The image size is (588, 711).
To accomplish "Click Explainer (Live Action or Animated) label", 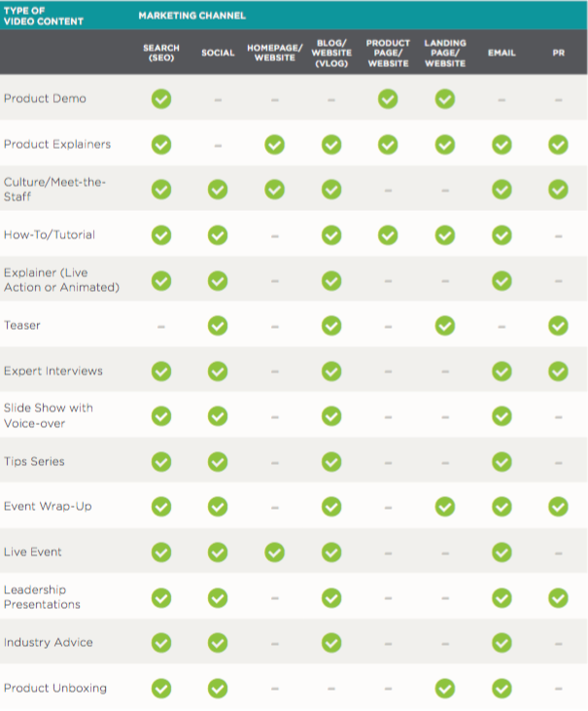I will tap(61, 280).
